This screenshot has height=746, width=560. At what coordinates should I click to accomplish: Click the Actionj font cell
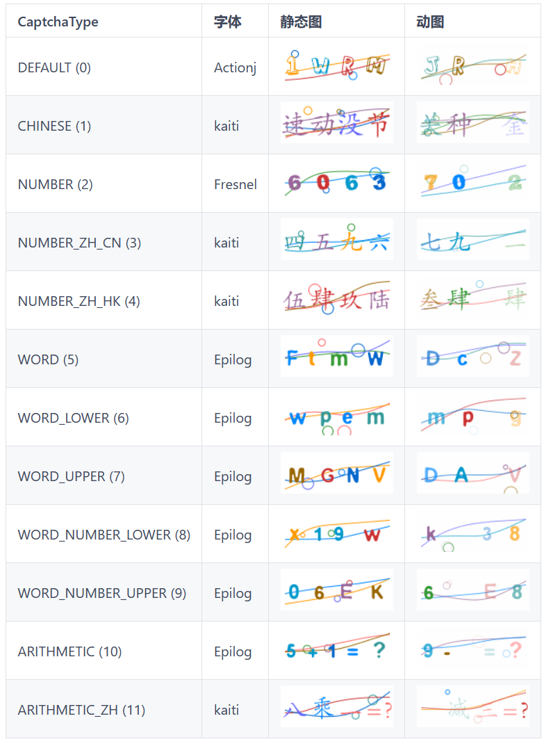[236, 67]
